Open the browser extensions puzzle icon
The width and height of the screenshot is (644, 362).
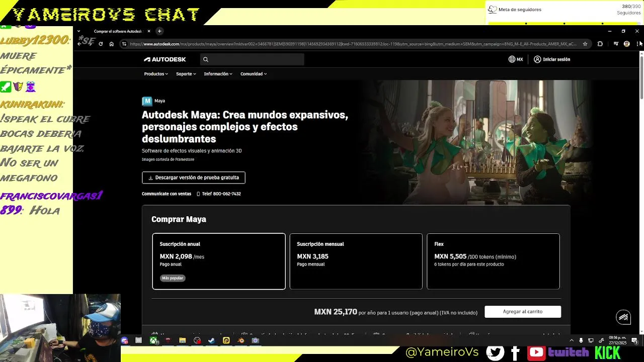point(600,44)
